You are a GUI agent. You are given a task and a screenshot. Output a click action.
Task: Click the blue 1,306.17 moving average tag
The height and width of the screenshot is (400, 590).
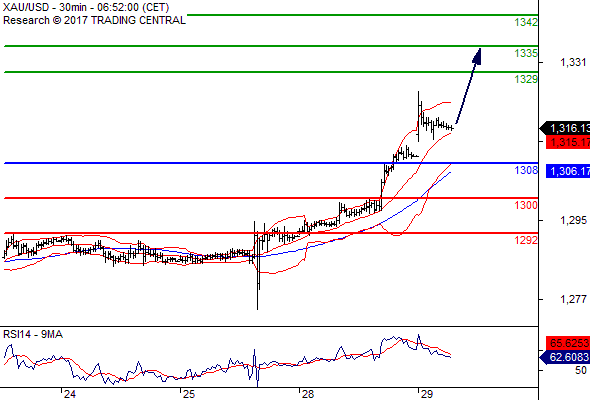click(x=568, y=171)
